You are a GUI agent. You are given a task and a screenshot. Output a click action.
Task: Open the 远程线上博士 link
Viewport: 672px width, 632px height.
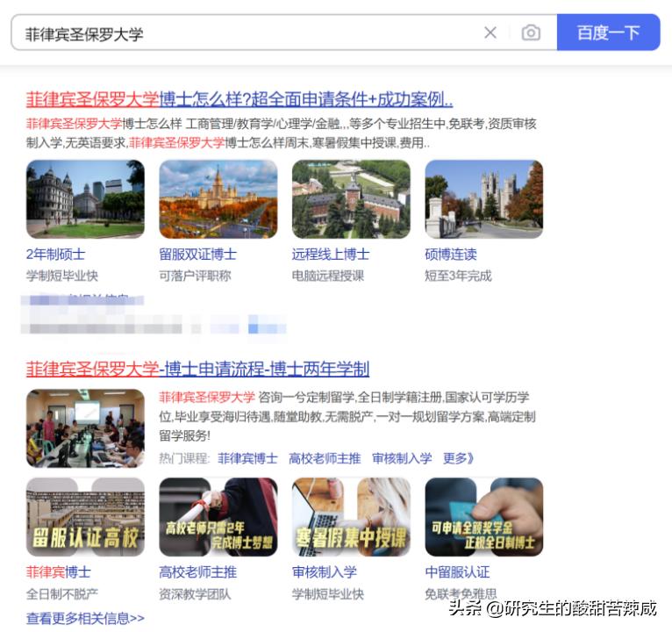click(x=331, y=254)
